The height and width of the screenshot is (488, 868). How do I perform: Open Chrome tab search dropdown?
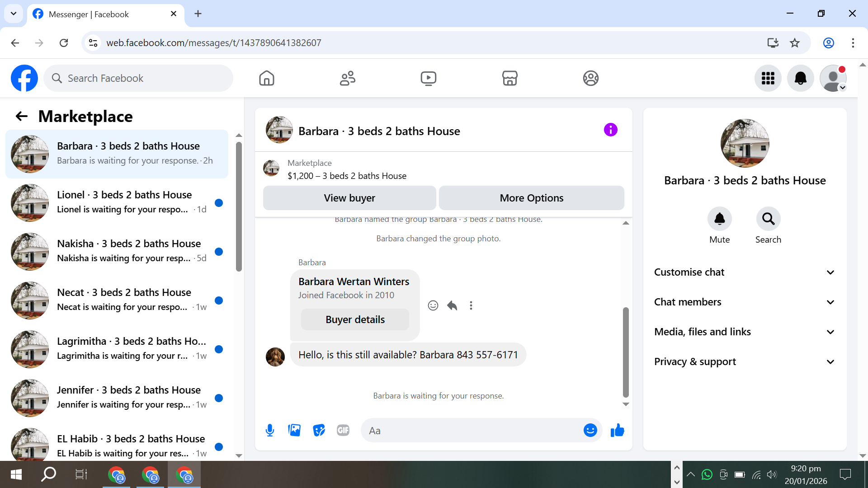pyautogui.click(x=14, y=14)
